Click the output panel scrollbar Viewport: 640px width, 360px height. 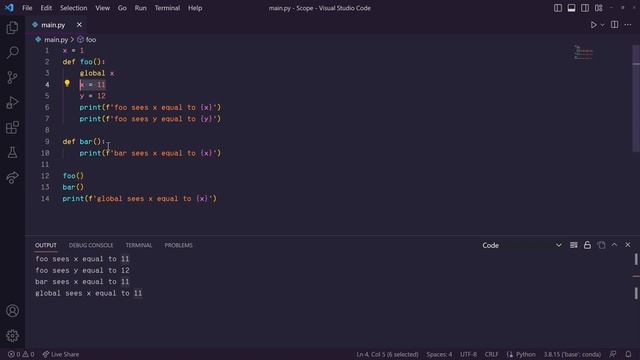(x=636, y=276)
